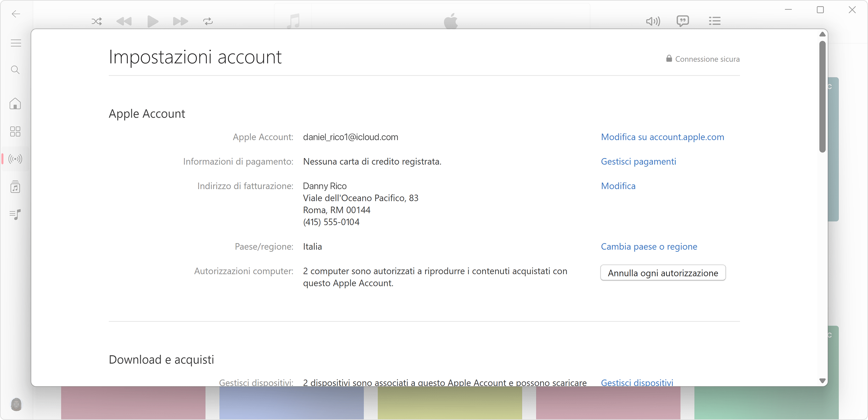868x420 pixels.
Task: Click the Connessione sicura lock icon
Action: [669, 58]
